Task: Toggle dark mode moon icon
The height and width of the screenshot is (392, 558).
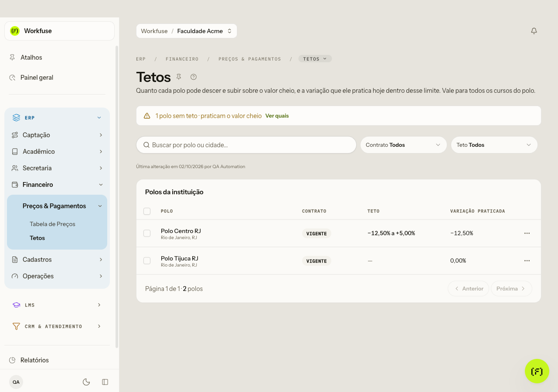Action: 86,382
